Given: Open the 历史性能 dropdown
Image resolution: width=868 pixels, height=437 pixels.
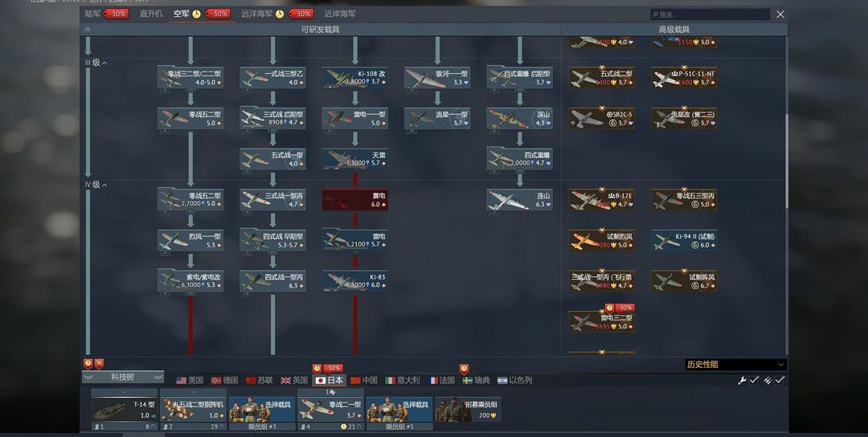Looking at the screenshot, I should click(735, 365).
